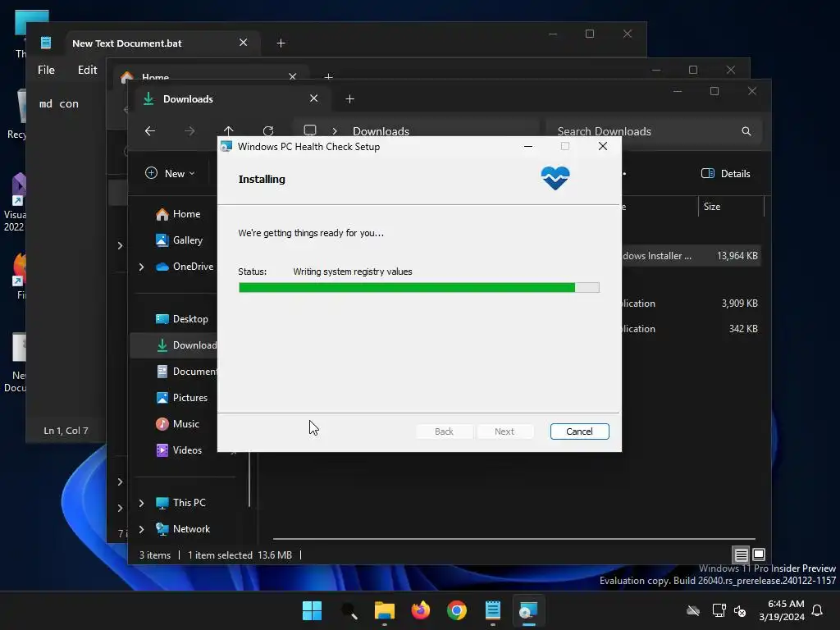This screenshot has width=840, height=630.
Task: Go up one folder level in Downloads
Action: 229,130
